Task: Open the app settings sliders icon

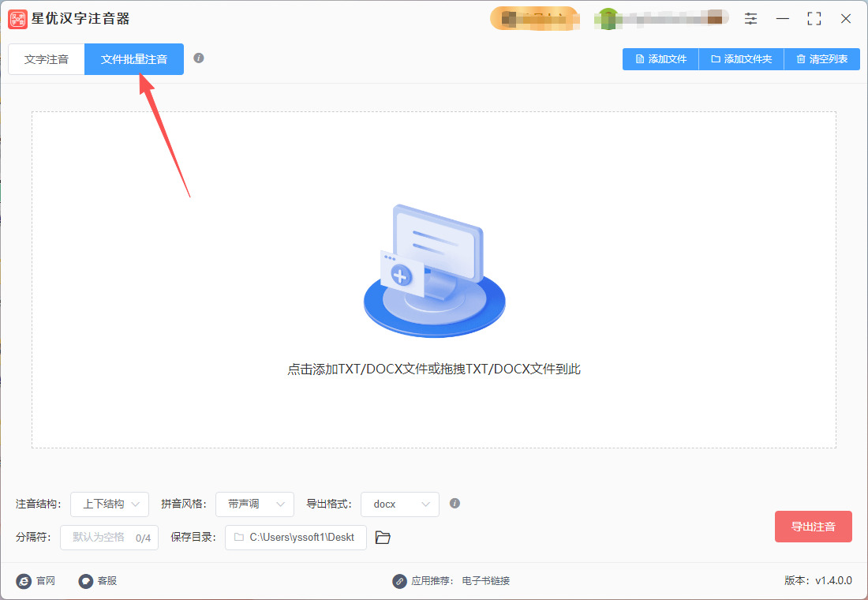Action: tap(750, 18)
